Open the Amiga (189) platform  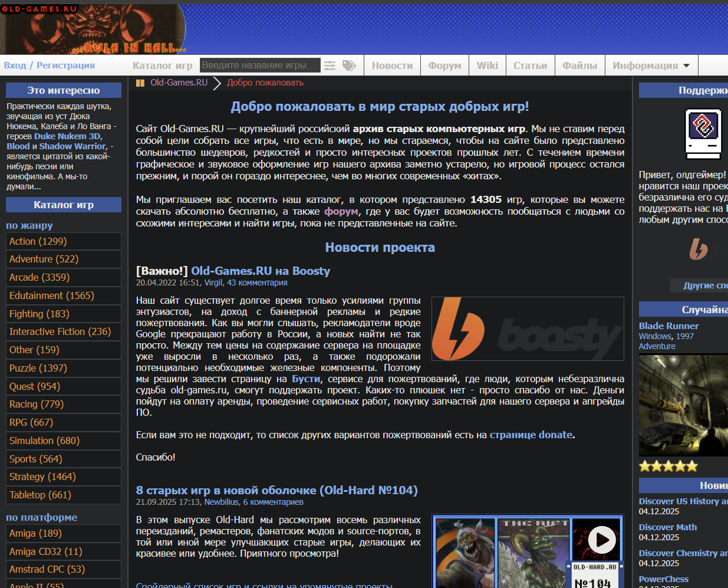point(64,533)
